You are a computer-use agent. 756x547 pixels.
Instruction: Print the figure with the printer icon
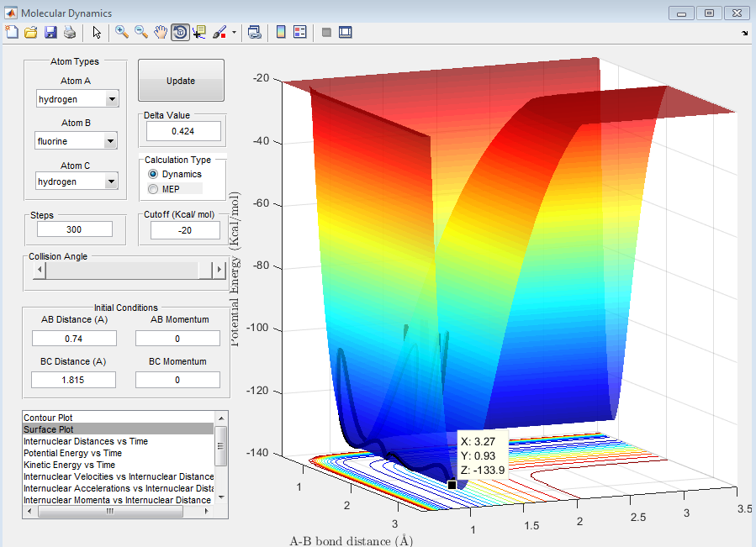pos(70,32)
